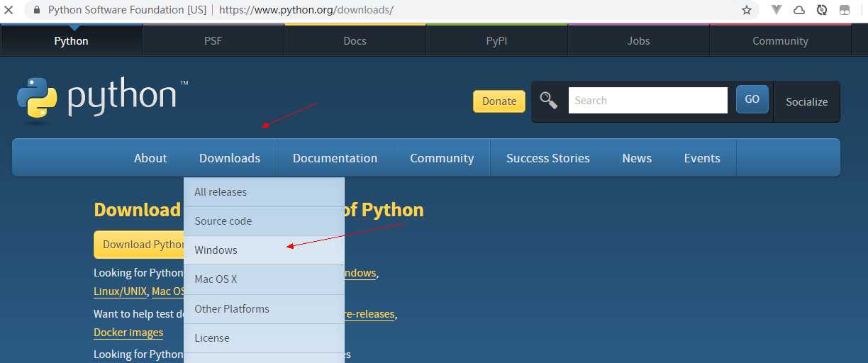Screen dimensions: 868x363
Task: Stop loading with the browser X button
Action: [x=9, y=11]
